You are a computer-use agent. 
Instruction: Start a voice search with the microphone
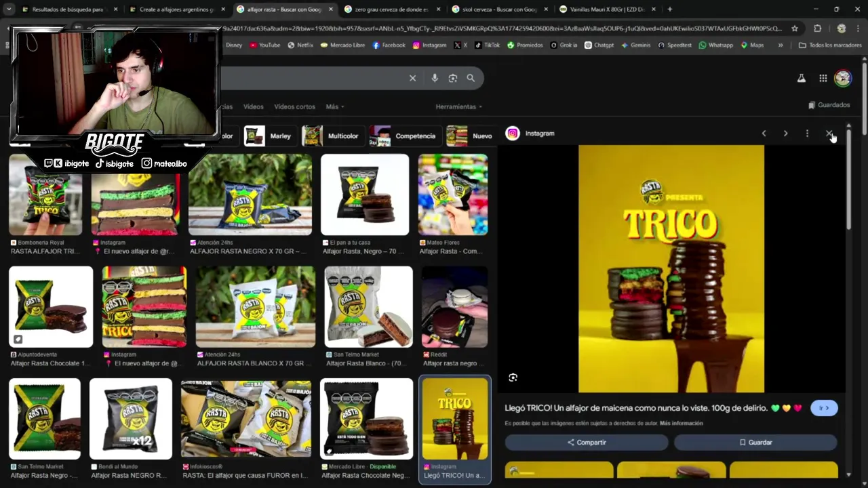(435, 78)
